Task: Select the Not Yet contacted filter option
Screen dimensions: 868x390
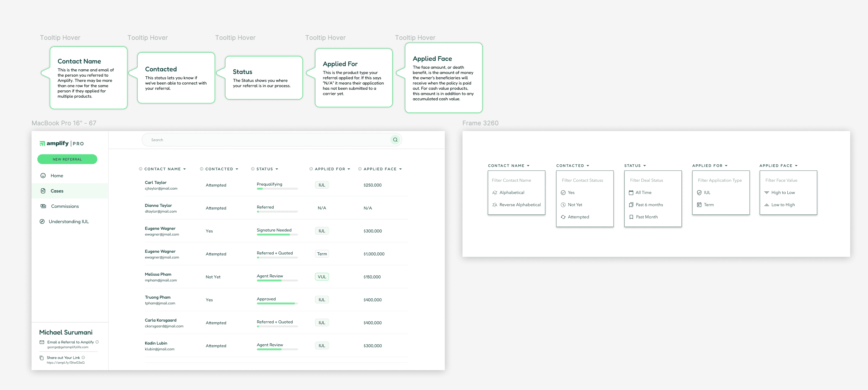Action: click(575, 205)
